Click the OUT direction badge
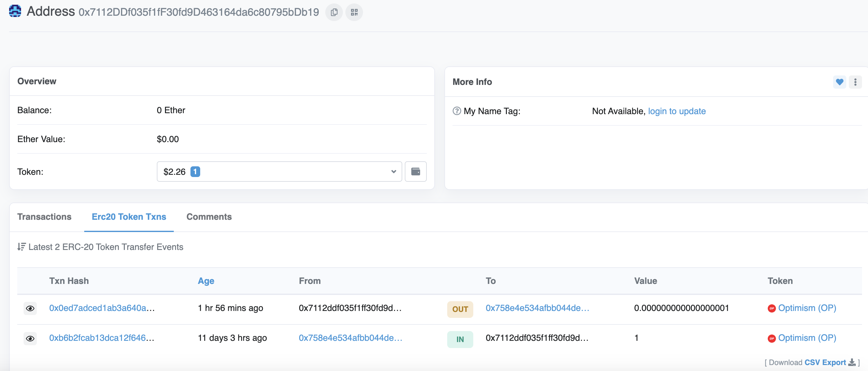Viewport: 868px width, 371px height. 460,309
